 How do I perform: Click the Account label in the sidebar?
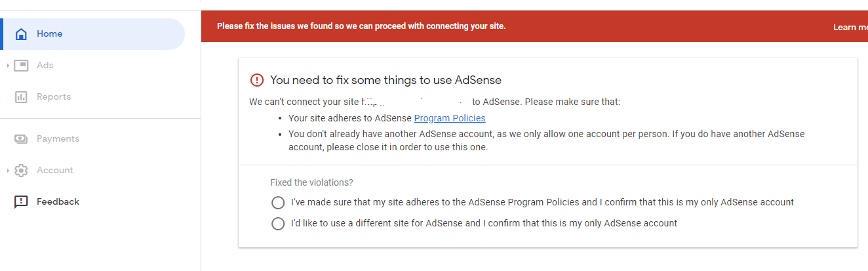pyautogui.click(x=55, y=171)
